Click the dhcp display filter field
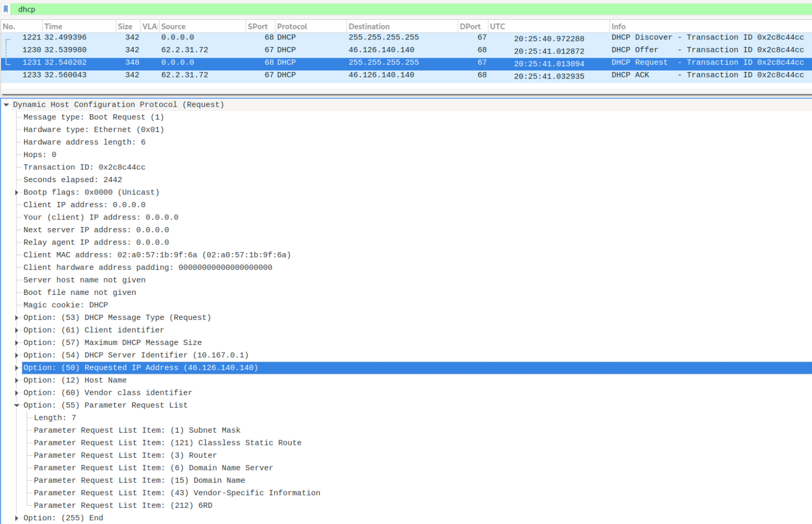Image resolution: width=812 pixels, height=524 pixels. [374, 9]
